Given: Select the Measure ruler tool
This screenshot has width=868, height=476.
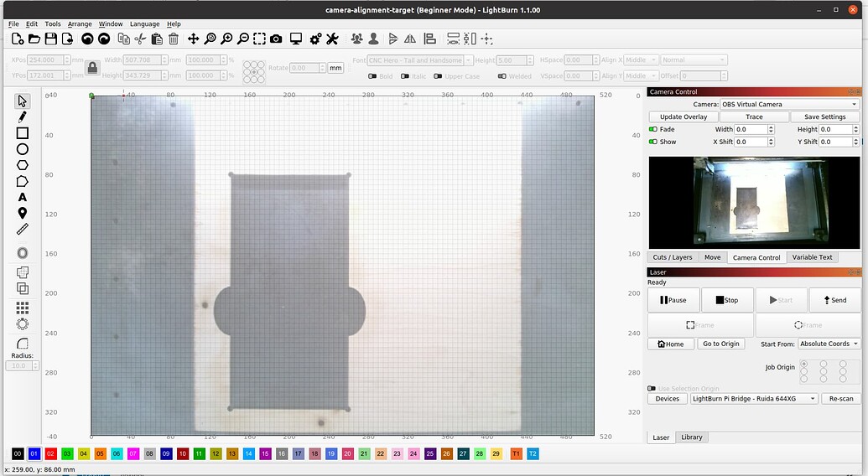Looking at the screenshot, I should click(x=22, y=229).
